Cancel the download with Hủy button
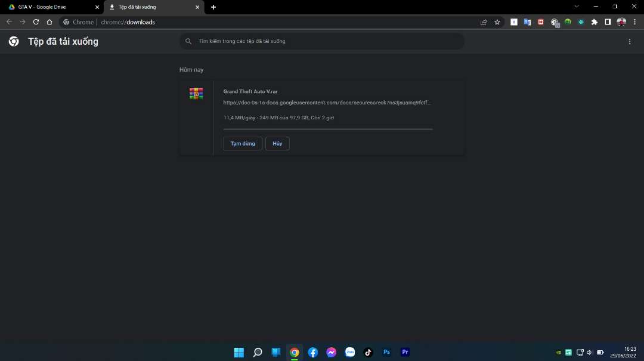The image size is (644, 361). (277, 143)
